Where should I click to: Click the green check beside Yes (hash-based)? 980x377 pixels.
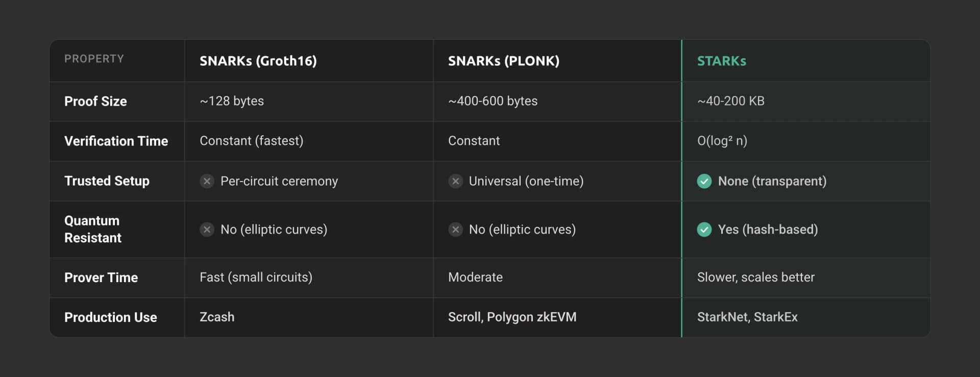704,230
